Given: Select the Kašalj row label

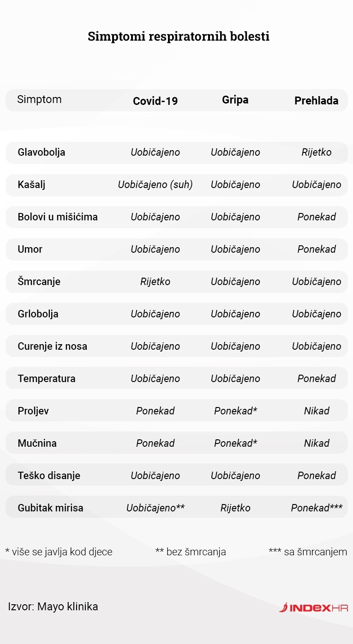Looking at the screenshot, I should coord(31,185).
